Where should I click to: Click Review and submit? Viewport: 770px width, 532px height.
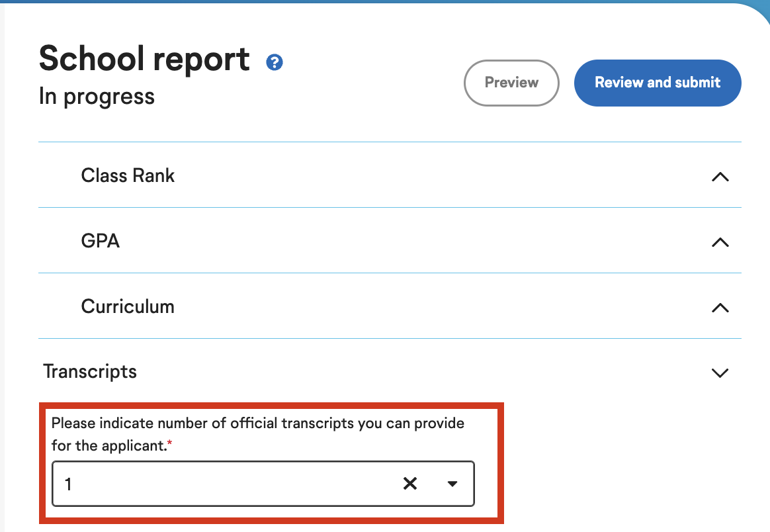[657, 83]
